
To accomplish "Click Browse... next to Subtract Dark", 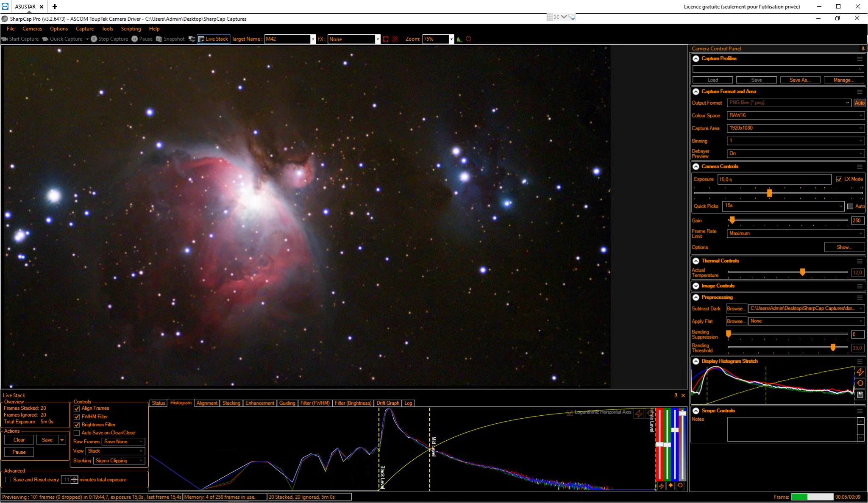I will tap(736, 308).
